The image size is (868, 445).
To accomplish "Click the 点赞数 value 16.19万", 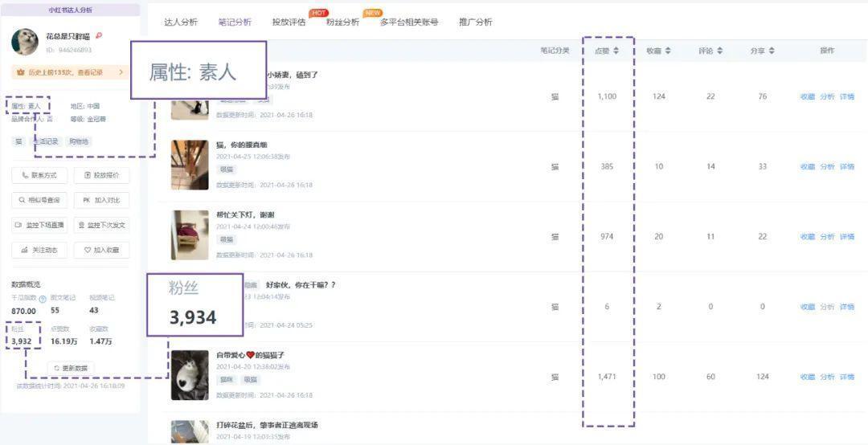I will tap(63, 341).
